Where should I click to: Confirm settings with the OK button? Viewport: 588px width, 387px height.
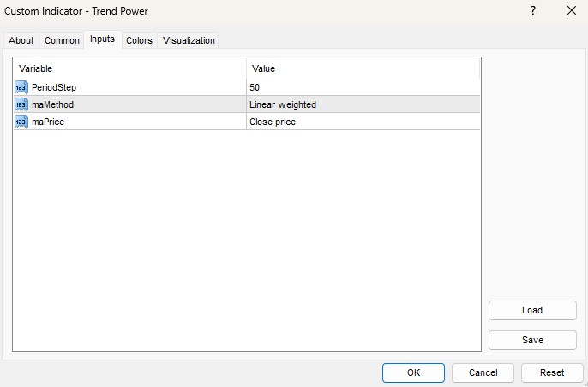coord(413,372)
